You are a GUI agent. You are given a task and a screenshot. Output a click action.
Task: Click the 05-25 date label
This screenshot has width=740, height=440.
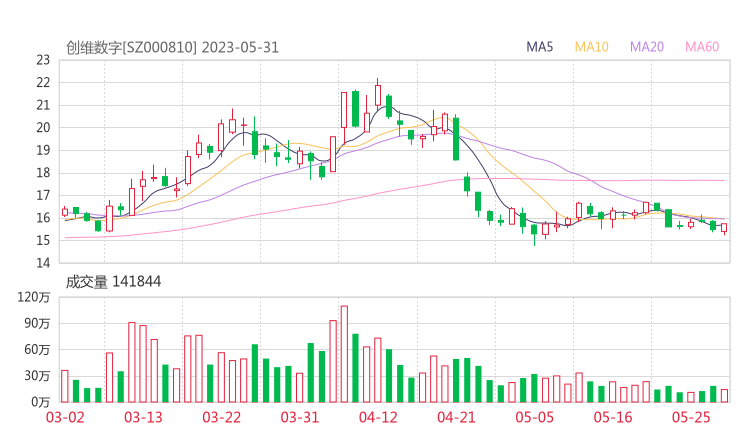coord(691,417)
